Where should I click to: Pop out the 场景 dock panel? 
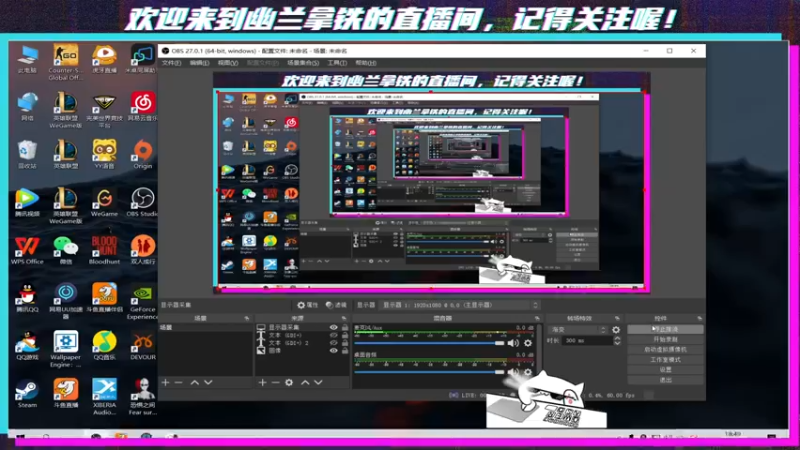click(x=246, y=318)
